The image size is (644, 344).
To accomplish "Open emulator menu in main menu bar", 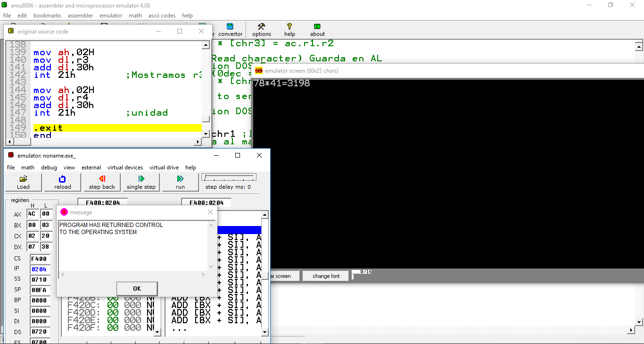I will (111, 16).
